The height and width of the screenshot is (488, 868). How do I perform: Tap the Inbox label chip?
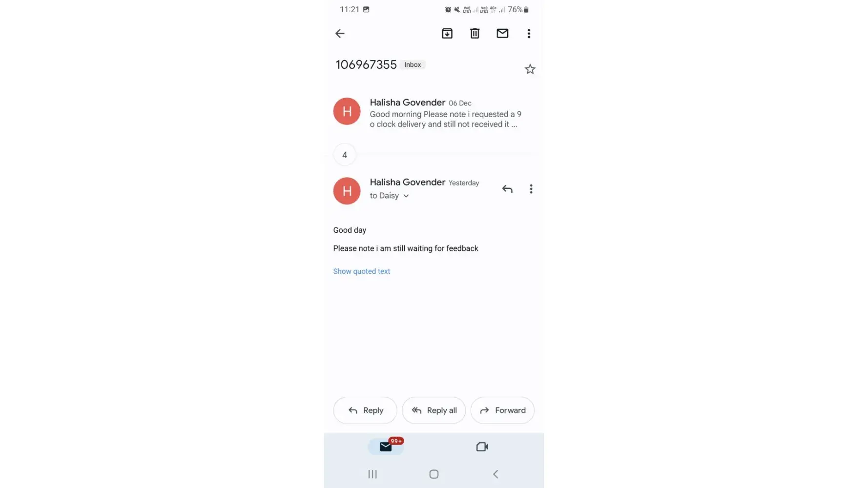point(413,64)
